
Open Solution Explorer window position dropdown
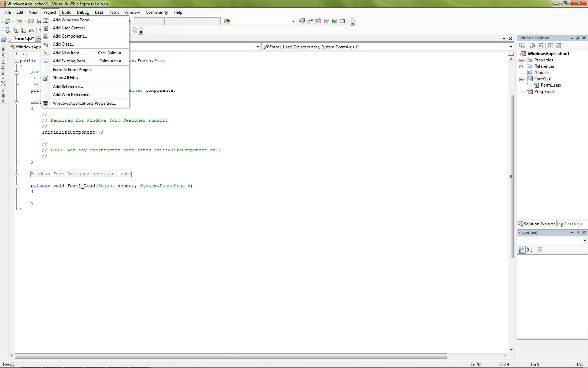pyautogui.click(x=572, y=38)
